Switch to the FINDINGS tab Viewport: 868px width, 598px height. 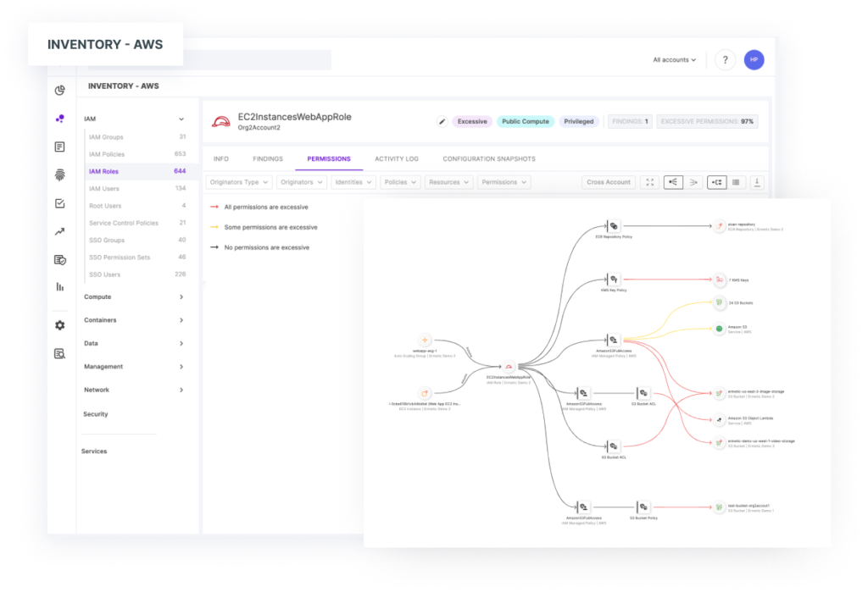coord(268,158)
